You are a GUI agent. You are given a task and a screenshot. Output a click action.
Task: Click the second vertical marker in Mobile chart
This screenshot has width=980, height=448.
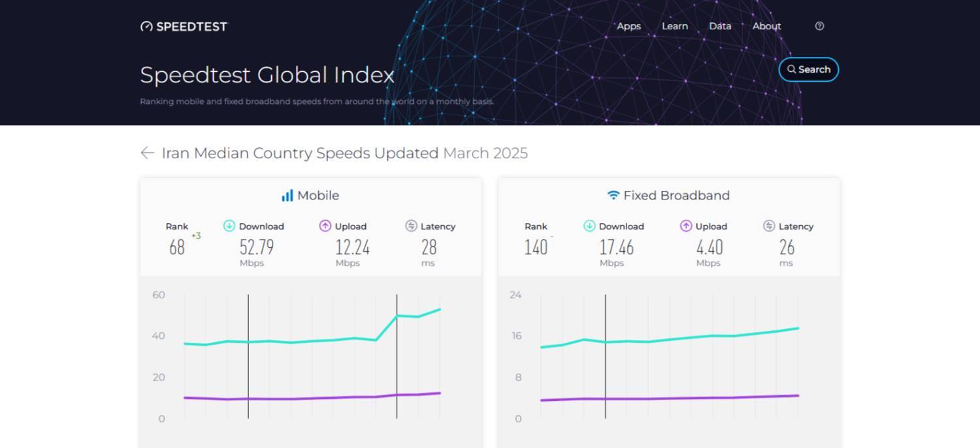[x=397, y=366]
